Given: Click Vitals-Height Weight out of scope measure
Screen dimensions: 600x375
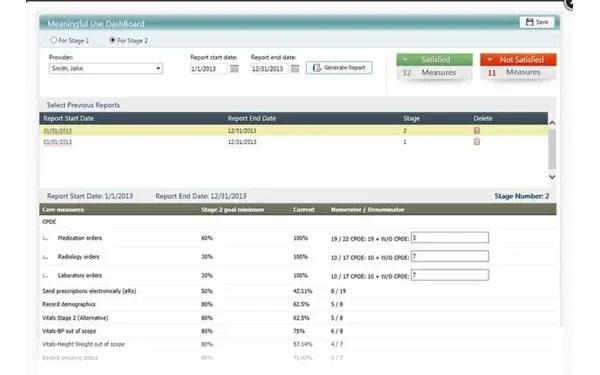Looking at the screenshot, I should 83,344.
